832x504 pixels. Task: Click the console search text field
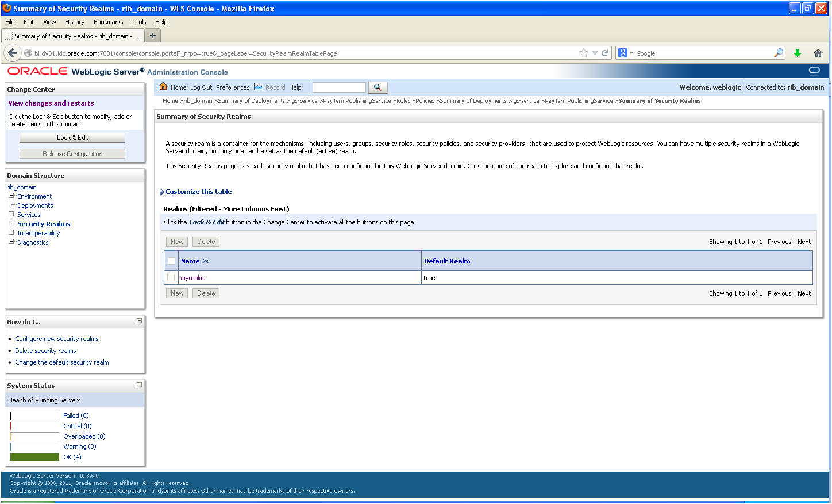click(339, 87)
